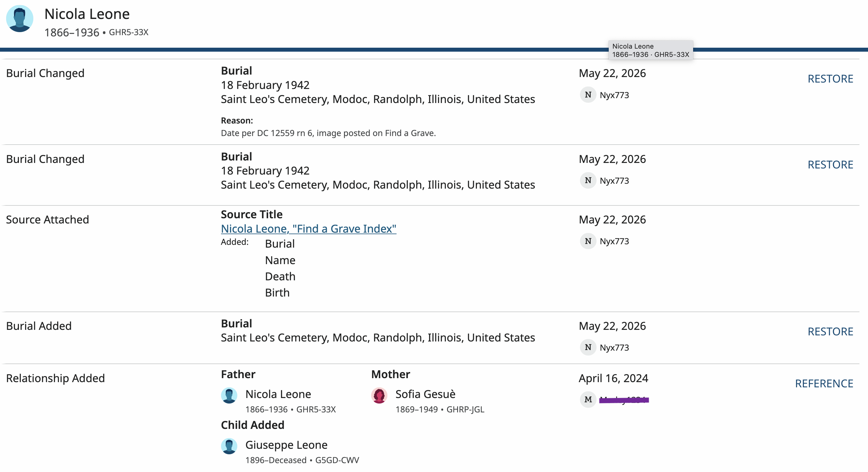Screen dimensions: 868x472
Task: Click the Giuseppe Leone portrait icon
Action: point(229,446)
